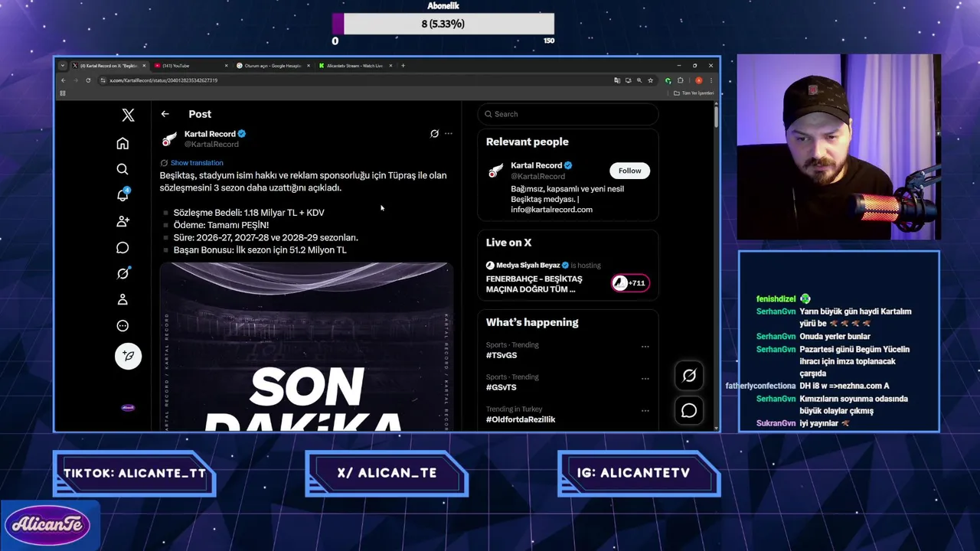Screen dimensions: 980x551
Task: Click Show translation link on the post
Action: click(x=197, y=163)
